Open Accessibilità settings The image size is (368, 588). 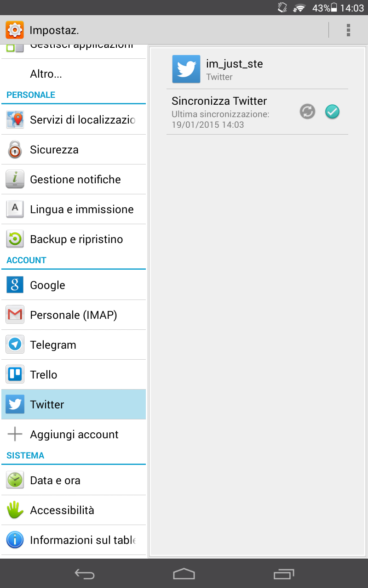74,510
